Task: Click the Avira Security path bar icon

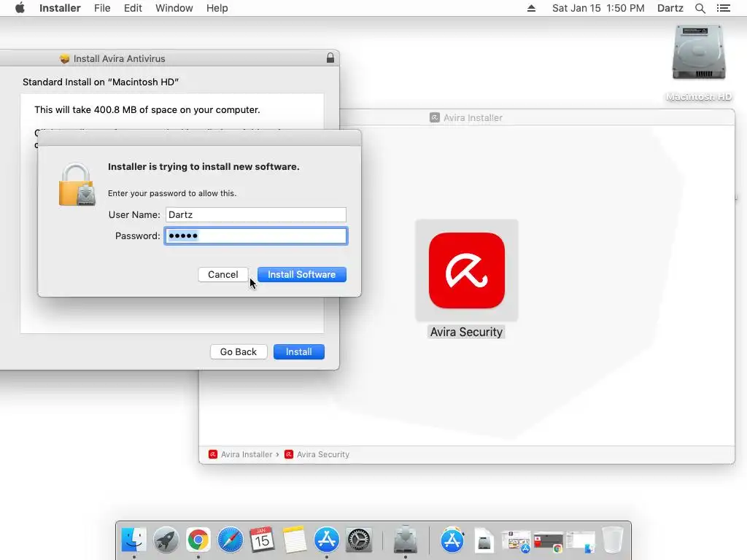Action: 289,454
